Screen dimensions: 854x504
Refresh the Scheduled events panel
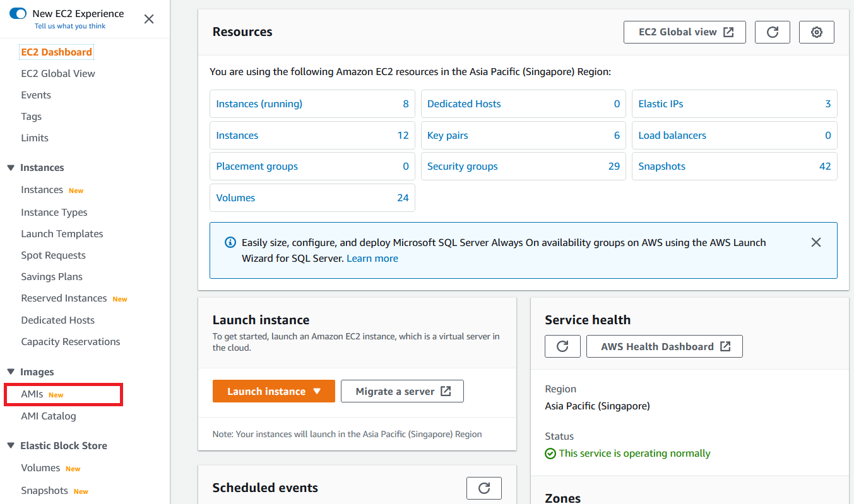pyautogui.click(x=484, y=488)
